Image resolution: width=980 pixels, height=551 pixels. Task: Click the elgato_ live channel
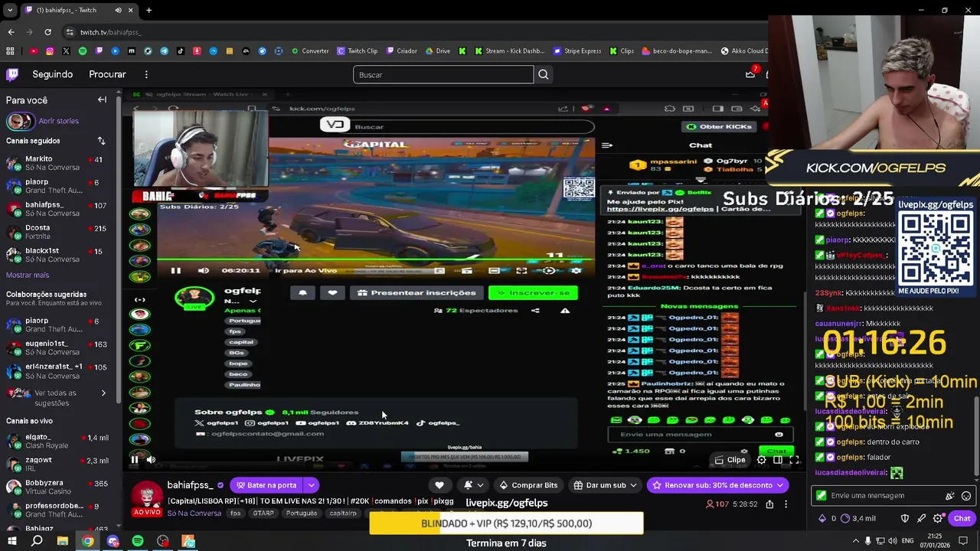[x=60, y=442]
